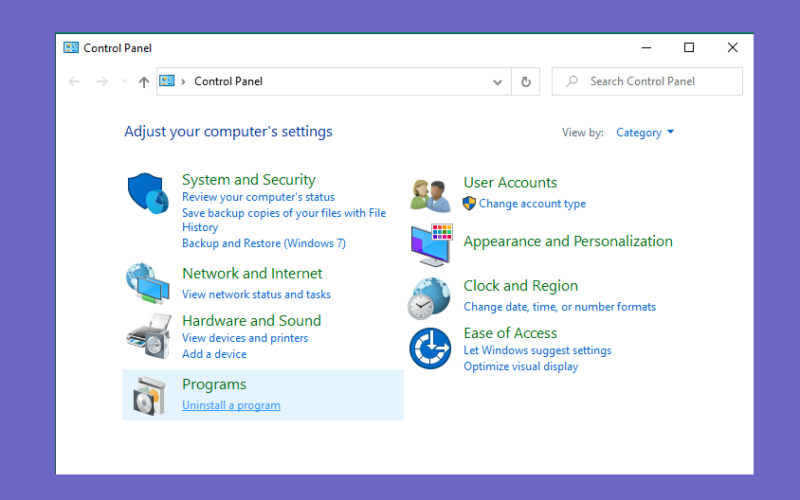Click Uninstall a program link
This screenshot has width=800, height=500.
point(231,405)
